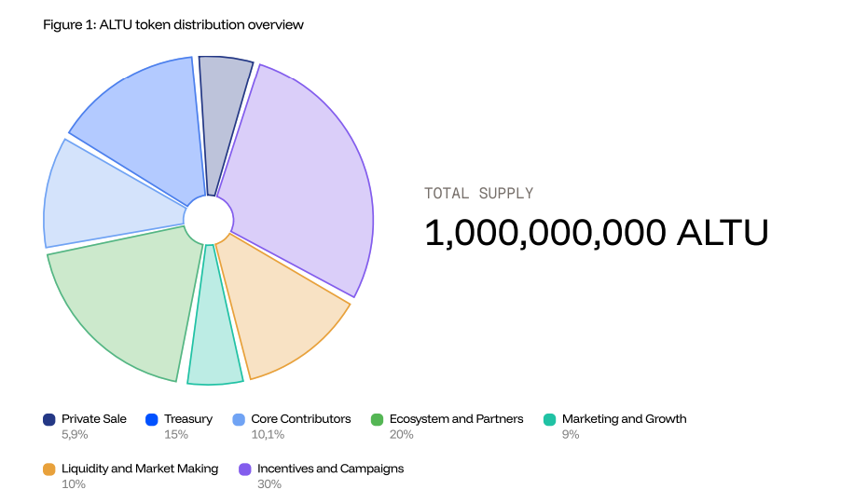The height and width of the screenshot is (503, 868).
Task: Click the Liquidity and Market Making legend dot
Action: pos(49,469)
